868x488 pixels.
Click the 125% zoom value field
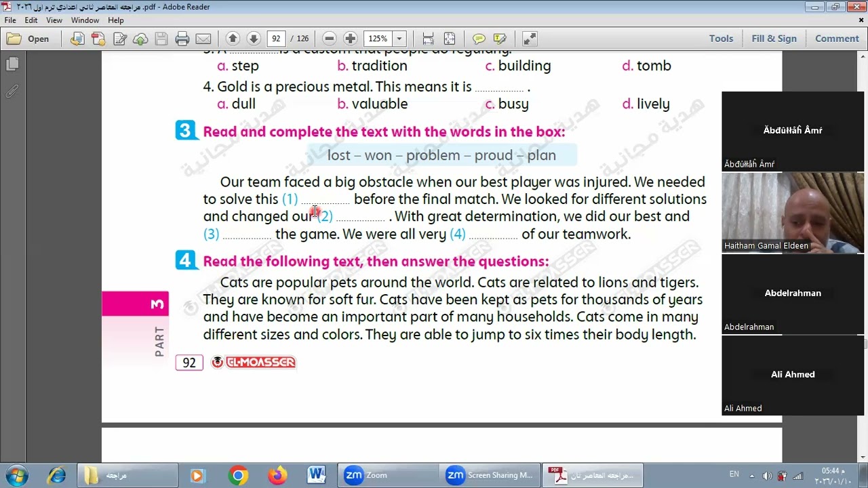pyautogui.click(x=378, y=39)
